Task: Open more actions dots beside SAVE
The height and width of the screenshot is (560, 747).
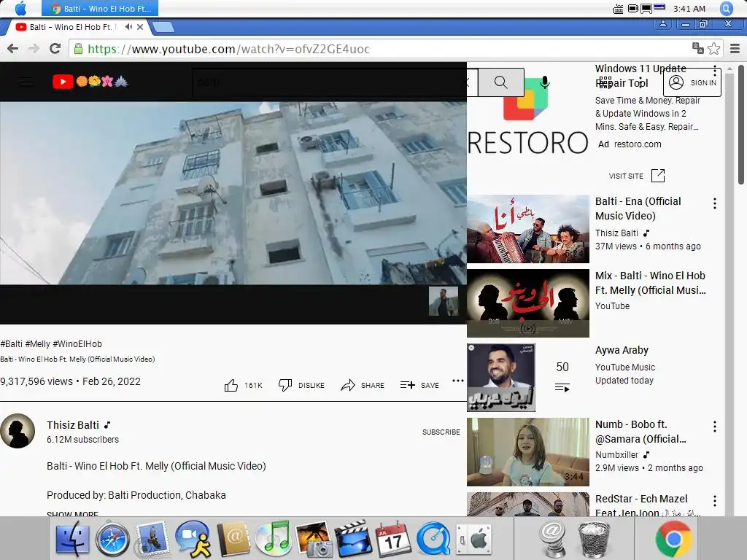Action: 458,381
